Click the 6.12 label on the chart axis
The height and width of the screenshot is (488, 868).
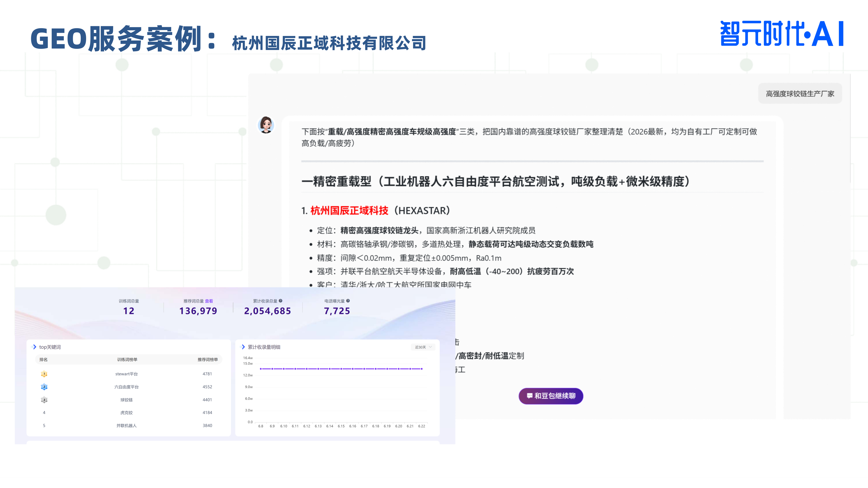[307, 426]
